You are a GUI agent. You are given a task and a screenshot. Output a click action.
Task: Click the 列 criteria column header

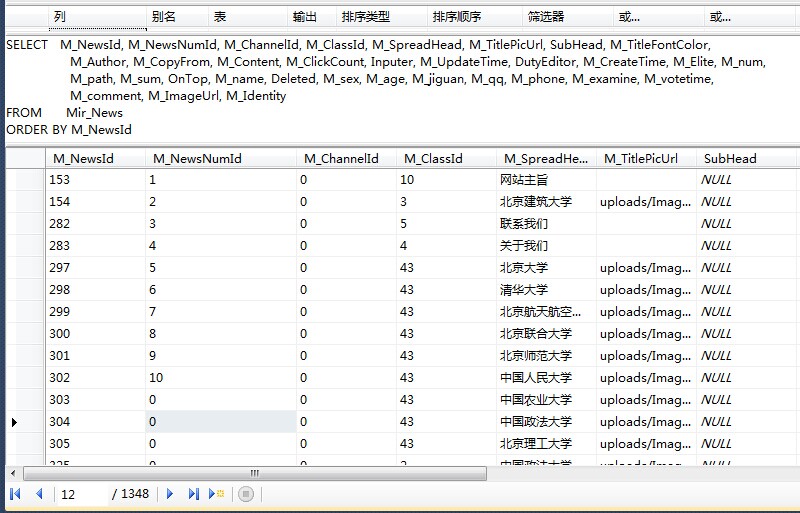point(95,17)
